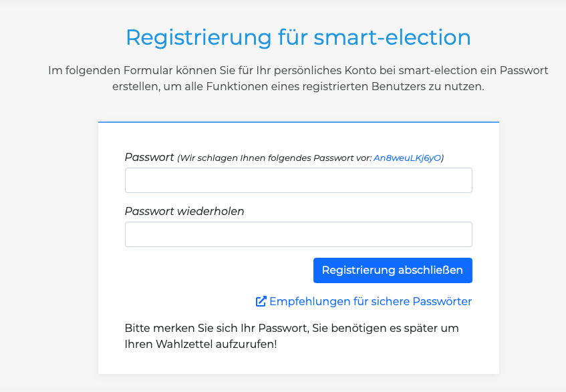Focus the Passwort input field

pyautogui.click(x=298, y=180)
